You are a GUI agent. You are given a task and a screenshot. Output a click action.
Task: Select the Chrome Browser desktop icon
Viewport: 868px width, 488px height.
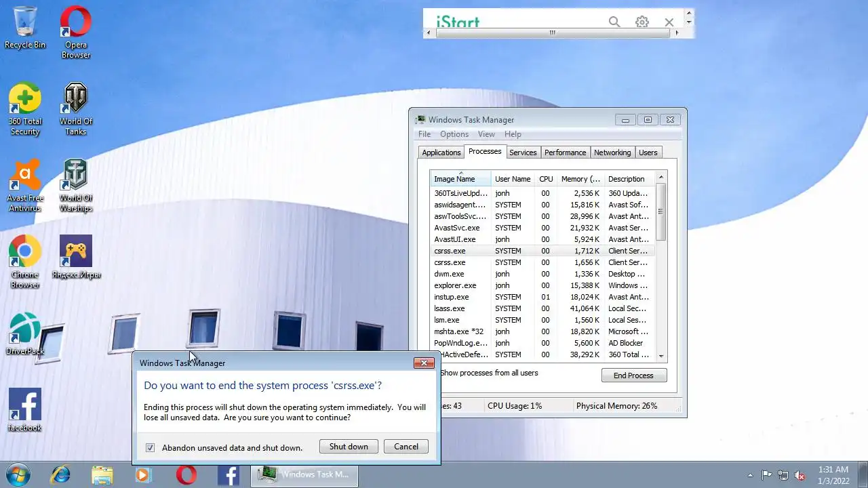point(25,262)
